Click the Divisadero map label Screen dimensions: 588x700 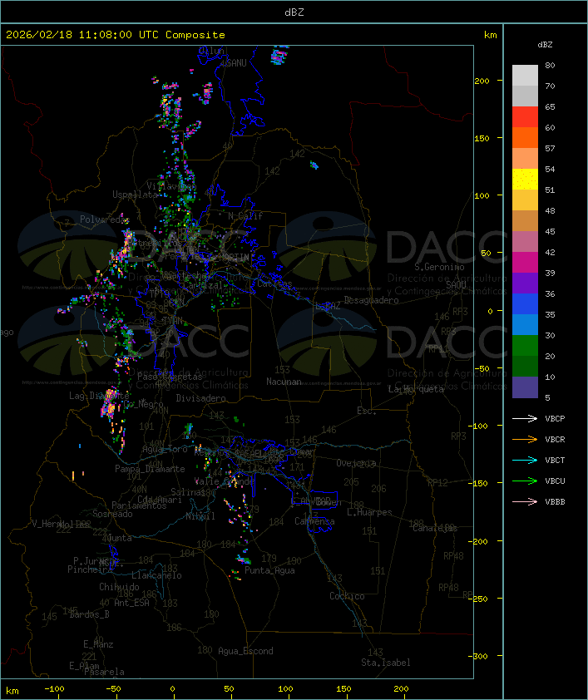[x=200, y=397]
